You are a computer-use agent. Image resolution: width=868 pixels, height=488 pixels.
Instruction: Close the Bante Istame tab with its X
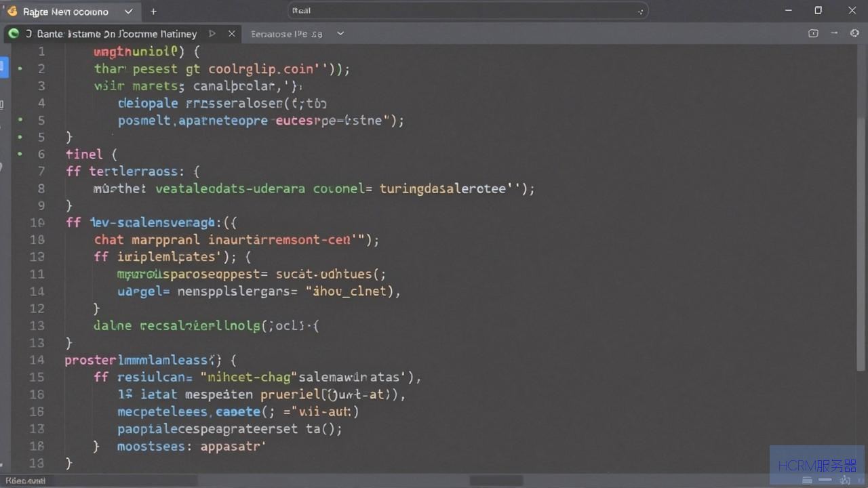pos(232,33)
